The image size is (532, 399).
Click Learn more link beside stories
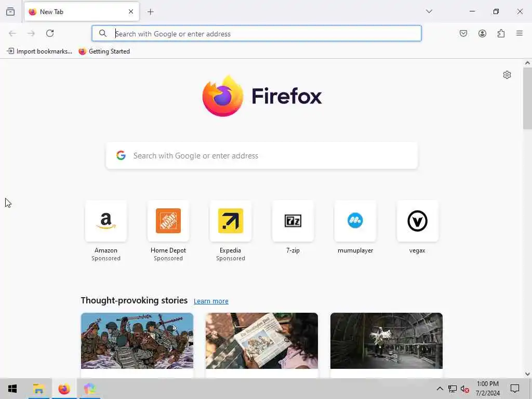point(211,301)
